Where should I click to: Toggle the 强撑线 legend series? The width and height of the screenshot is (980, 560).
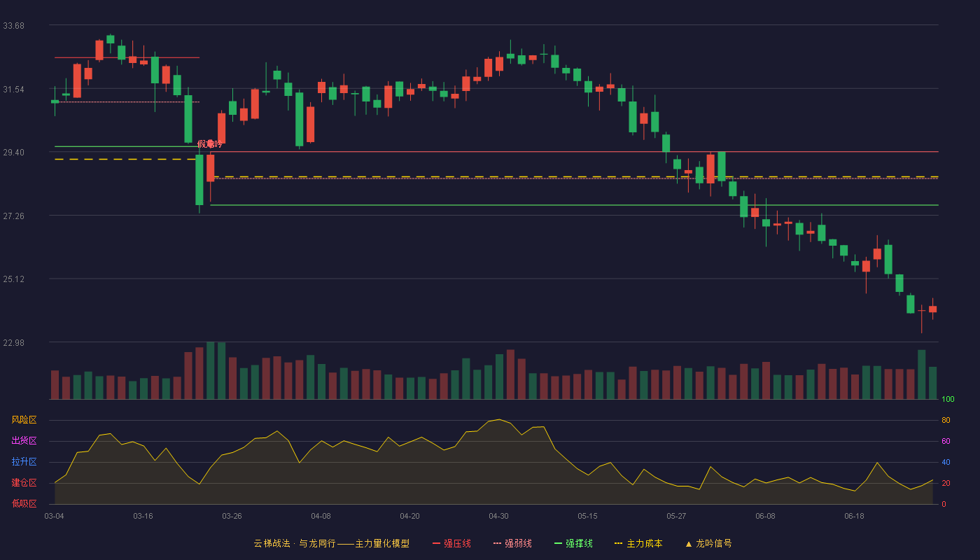[x=573, y=543]
